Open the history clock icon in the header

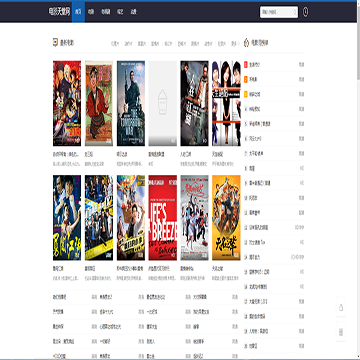[x=305, y=12]
